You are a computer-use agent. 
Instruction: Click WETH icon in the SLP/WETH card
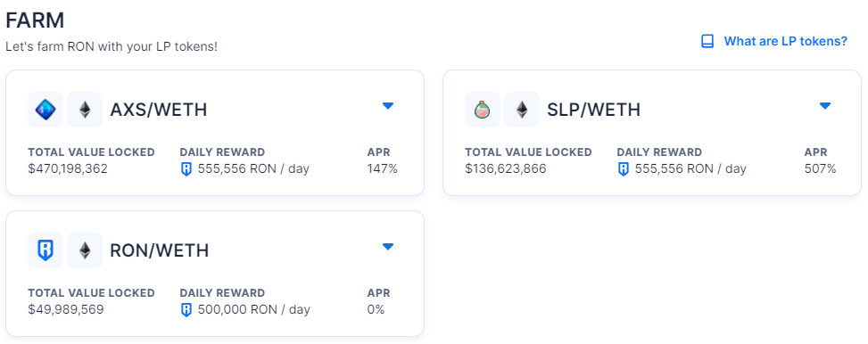tap(522, 110)
